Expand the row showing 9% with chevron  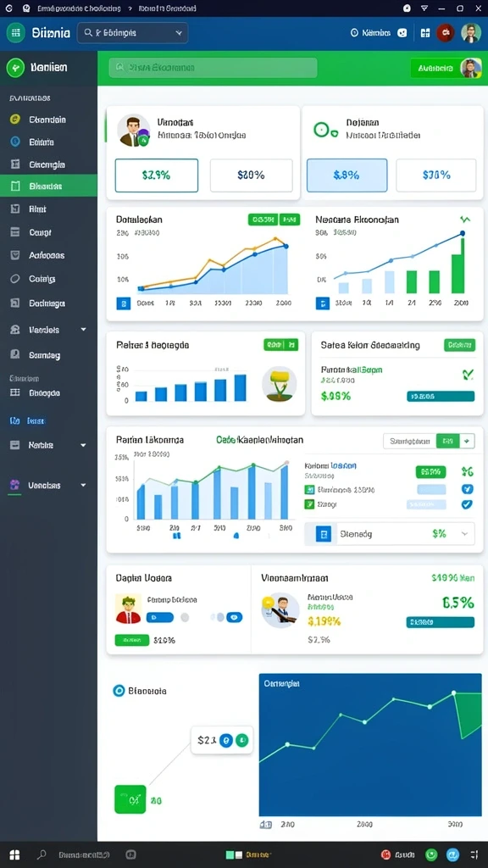(390, 534)
